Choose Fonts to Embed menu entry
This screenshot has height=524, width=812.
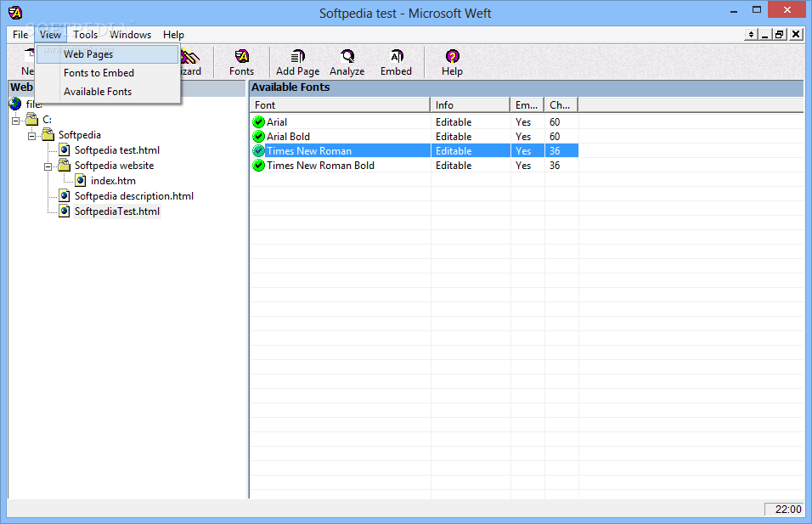107,73
